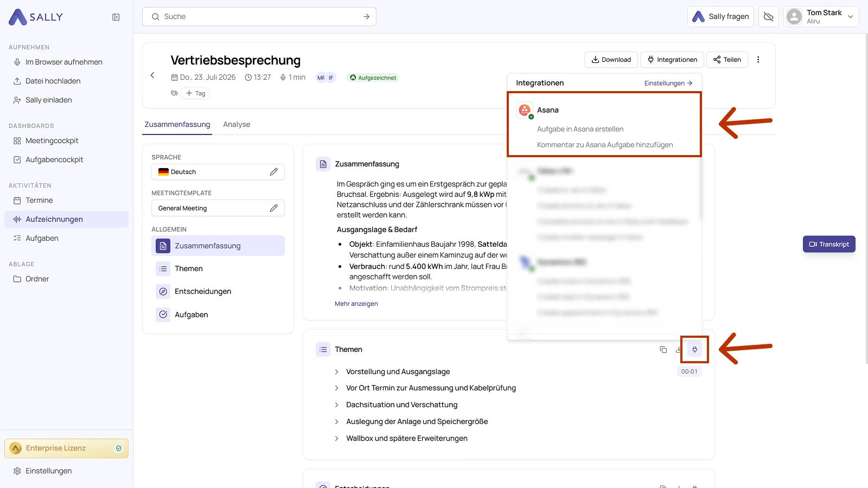Click the Aufgezeichnet status badge
Viewport: 868px width, 488px height.
click(x=373, y=78)
